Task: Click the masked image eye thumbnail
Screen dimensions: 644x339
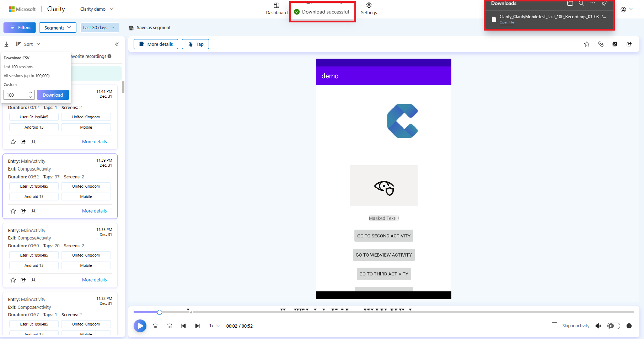Action: (384, 185)
